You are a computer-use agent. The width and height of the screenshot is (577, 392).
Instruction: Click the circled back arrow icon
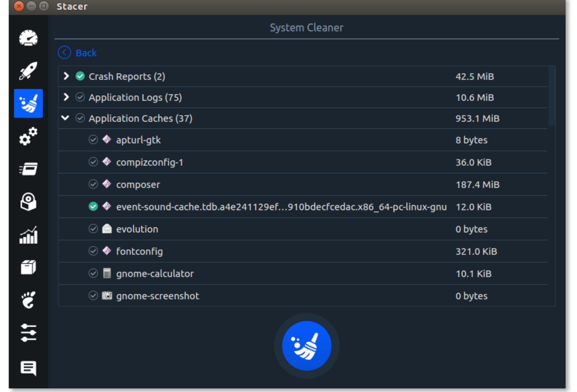pyautogui.click(x=64, y=53)
